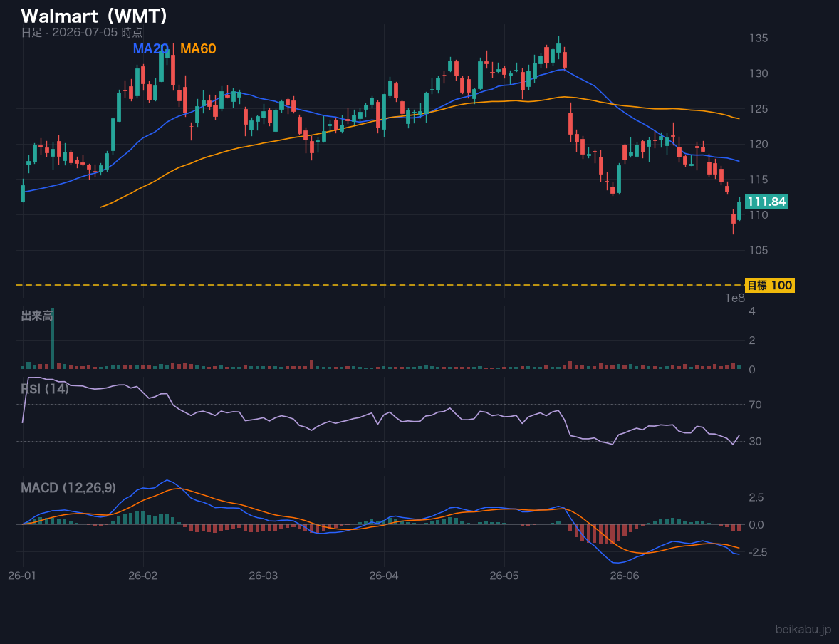The width and height of the screenshot is (839, 644).
Task: Click the 26-02 date axis label
Action: 143,576
